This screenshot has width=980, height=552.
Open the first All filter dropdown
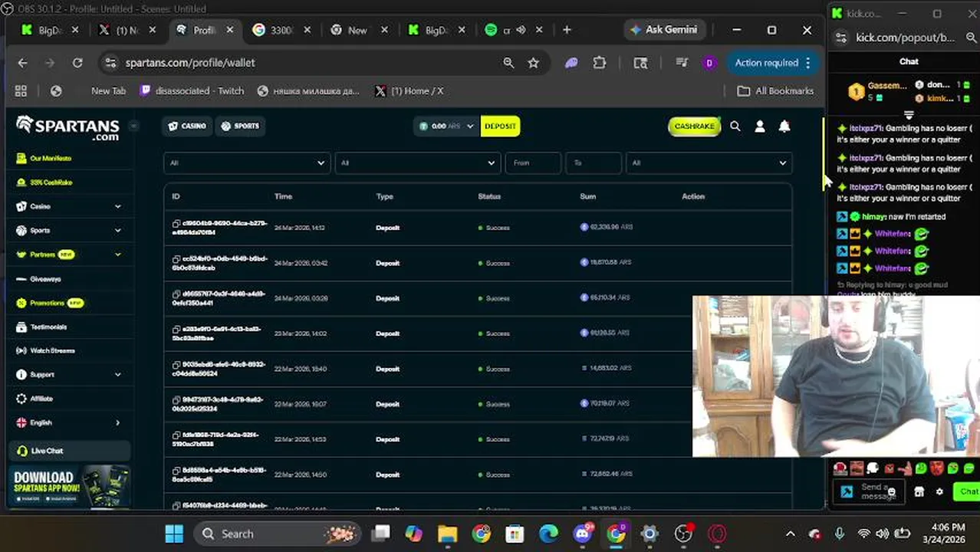click(x=247, y=163)
